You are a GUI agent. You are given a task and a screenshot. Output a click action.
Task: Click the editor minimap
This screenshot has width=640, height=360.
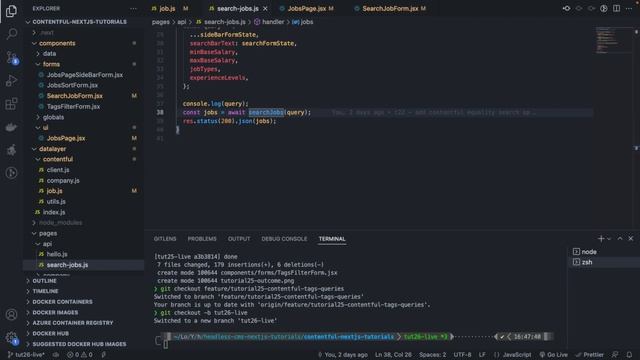click(614, 40)
